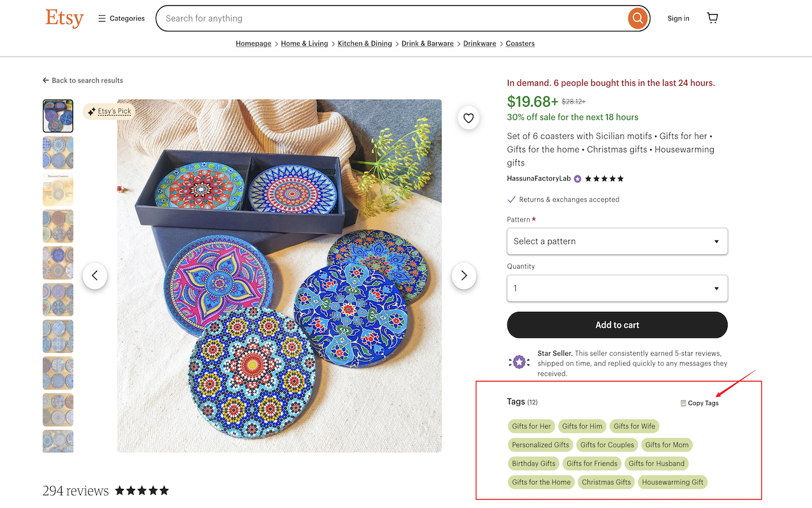This screenshot has width=812, height=508.
Task: Open the shopping cart icon
Action: [712, 17]
